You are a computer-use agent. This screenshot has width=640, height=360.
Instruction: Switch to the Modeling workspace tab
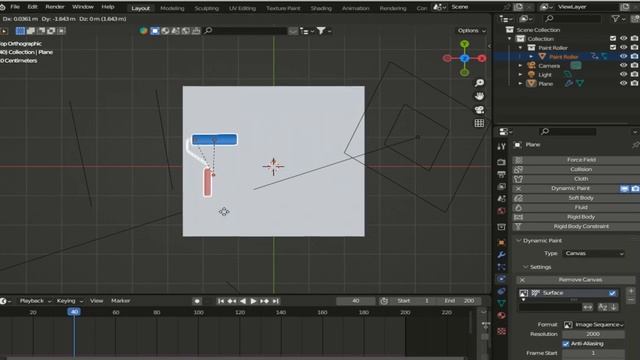172,8
